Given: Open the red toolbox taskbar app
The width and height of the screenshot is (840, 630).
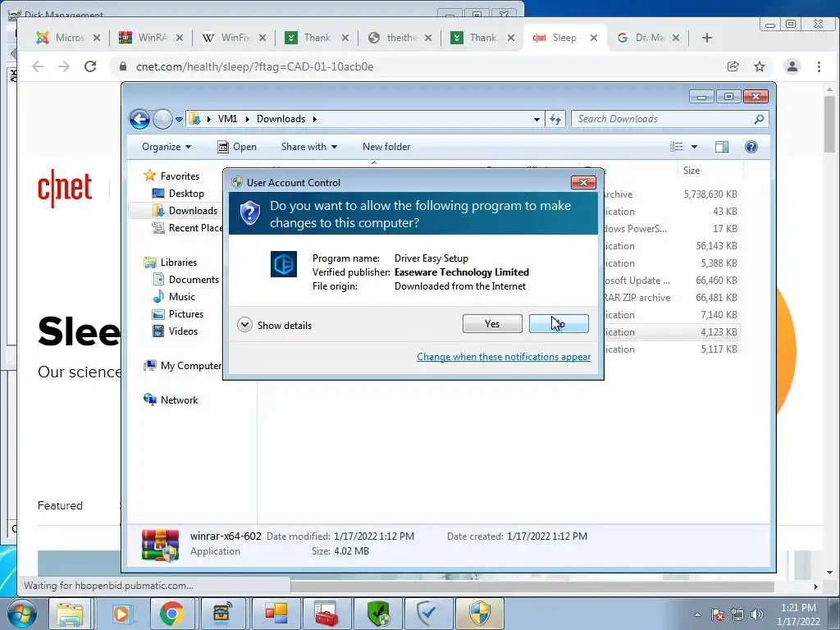Looking at the screenshot, I should click(326, 614).
